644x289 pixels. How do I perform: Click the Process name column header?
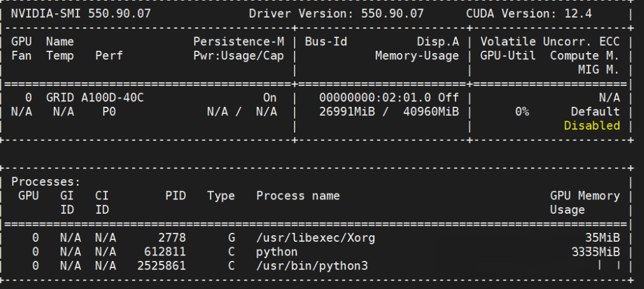pyautogui.click(x=298, y=196)
